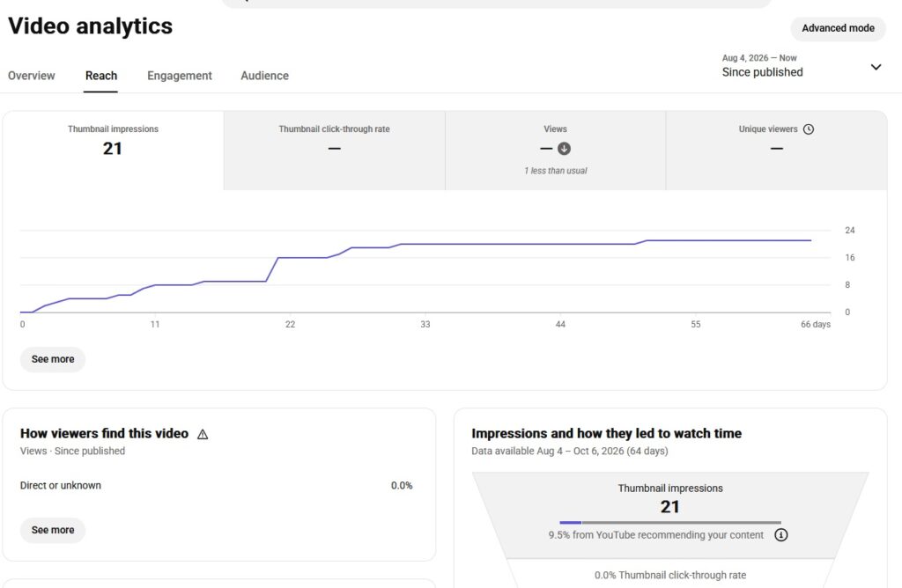902x588 pixels.
Task: Select the Unique viewers metric card
Action: click(x=777, y=151)
